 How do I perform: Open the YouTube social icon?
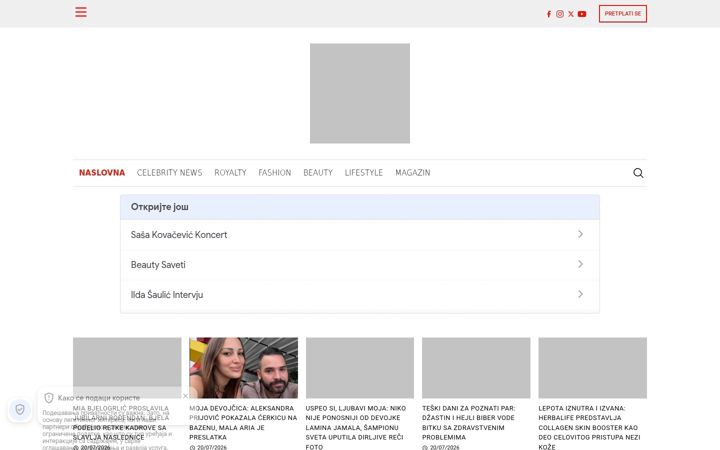[x=582, y=14]
